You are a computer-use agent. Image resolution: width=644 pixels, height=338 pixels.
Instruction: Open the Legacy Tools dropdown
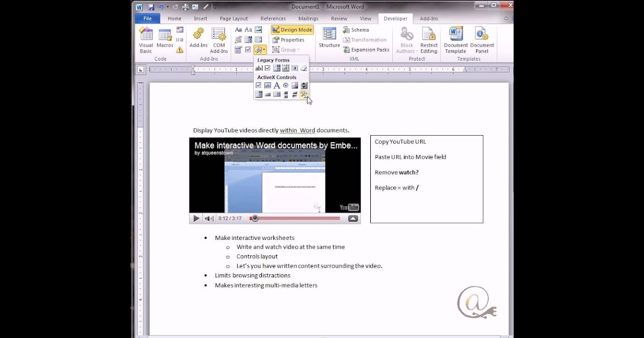(260, 50)
